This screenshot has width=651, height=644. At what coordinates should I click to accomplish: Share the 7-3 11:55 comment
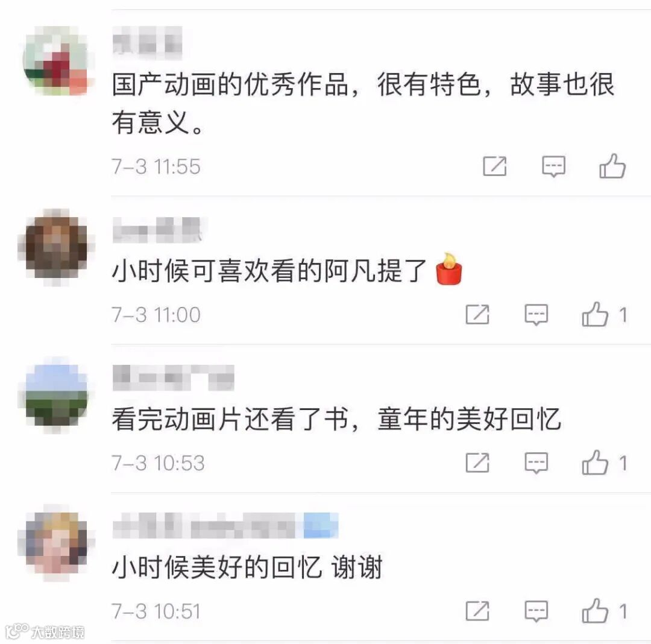click(495, 166)
